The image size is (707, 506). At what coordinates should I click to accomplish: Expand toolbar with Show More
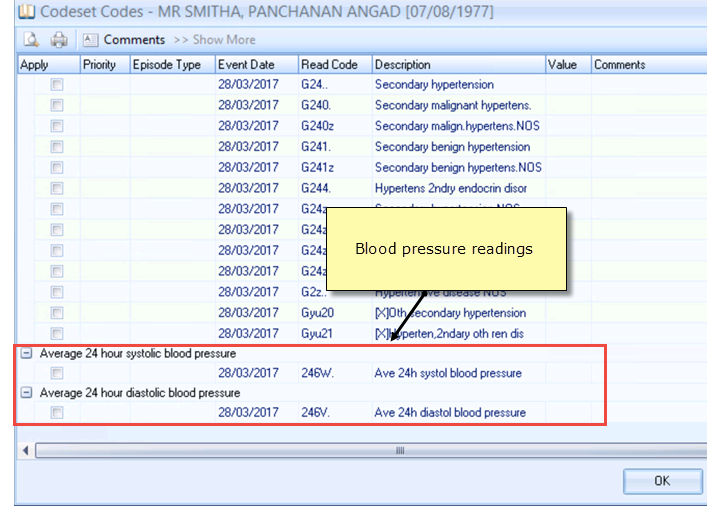(214, 40)
